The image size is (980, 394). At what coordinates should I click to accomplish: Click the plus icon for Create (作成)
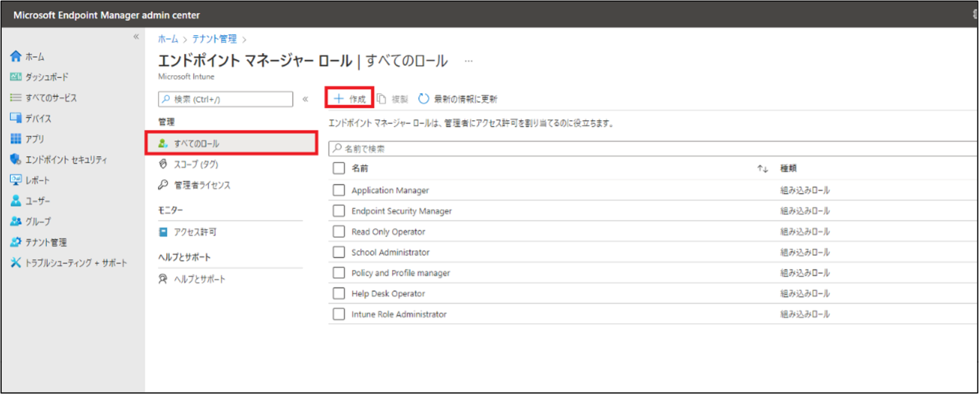(339, 99)
